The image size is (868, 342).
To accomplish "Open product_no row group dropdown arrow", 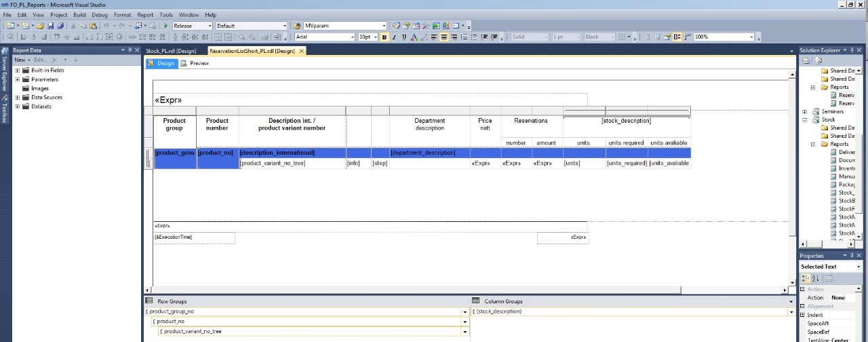I will [465, 322].
